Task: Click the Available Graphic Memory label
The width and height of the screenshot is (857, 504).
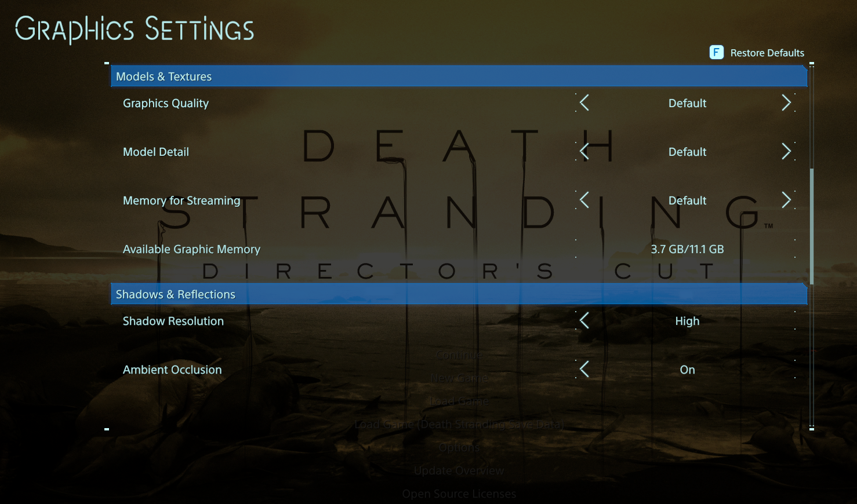Action: pyautogui.click(x=191, y=249)
